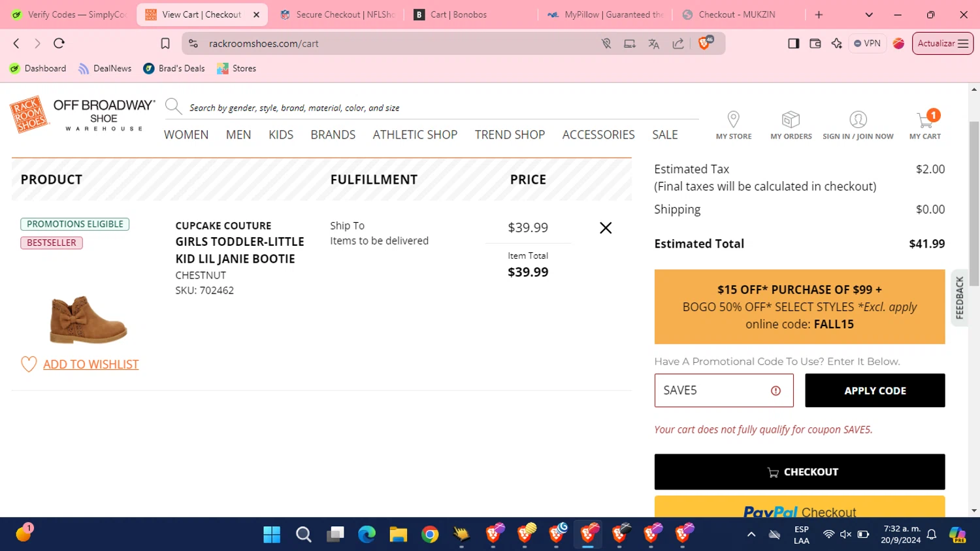980x551 pixels.
Task: Reload the page
Action: pyautogui.click(x=59, y=43)
